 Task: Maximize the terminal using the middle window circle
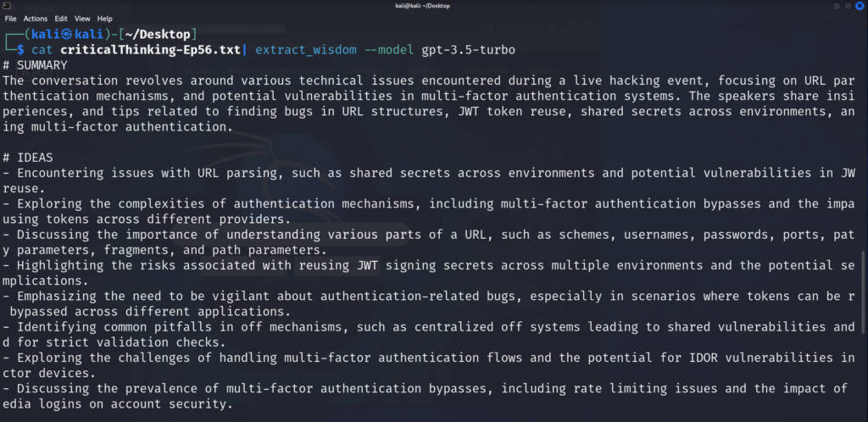pyautogui.click(x=849, y=6)
